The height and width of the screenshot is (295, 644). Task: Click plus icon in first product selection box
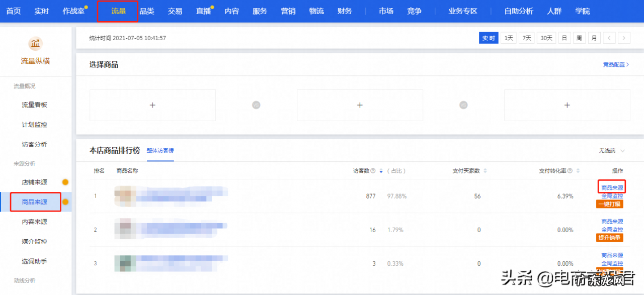point(152,105)
